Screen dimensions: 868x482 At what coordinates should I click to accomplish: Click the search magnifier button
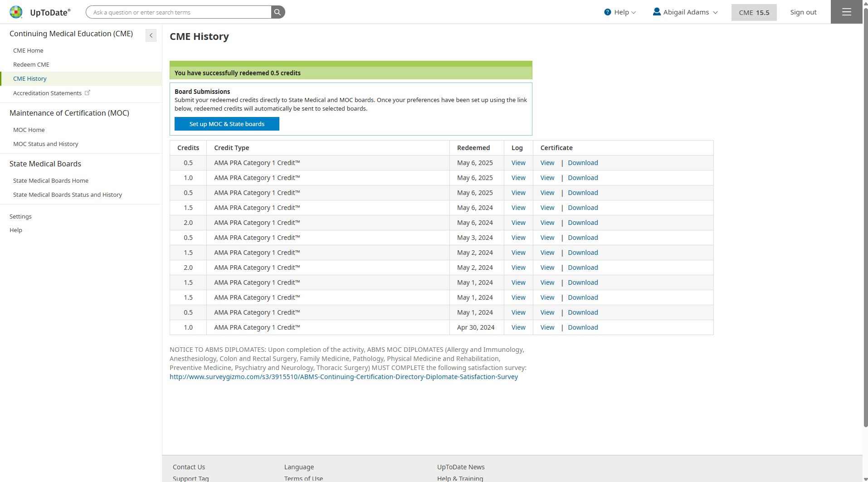[x=278, y=12]
